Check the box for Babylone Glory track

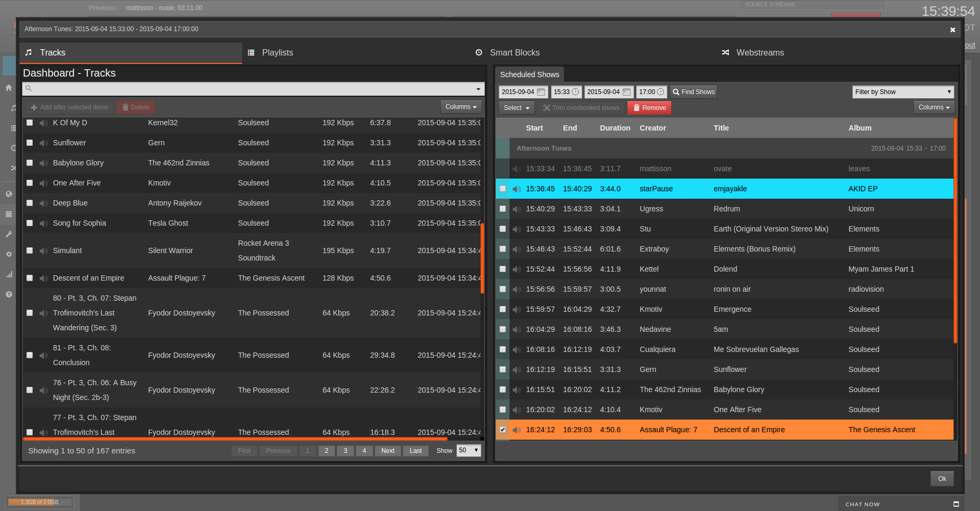pos(30,163)
